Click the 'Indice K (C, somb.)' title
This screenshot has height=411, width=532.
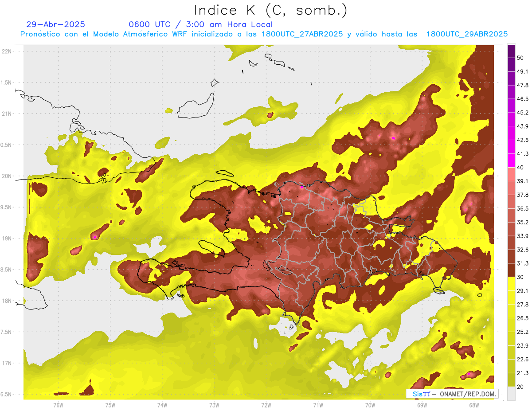coord(270,10)
